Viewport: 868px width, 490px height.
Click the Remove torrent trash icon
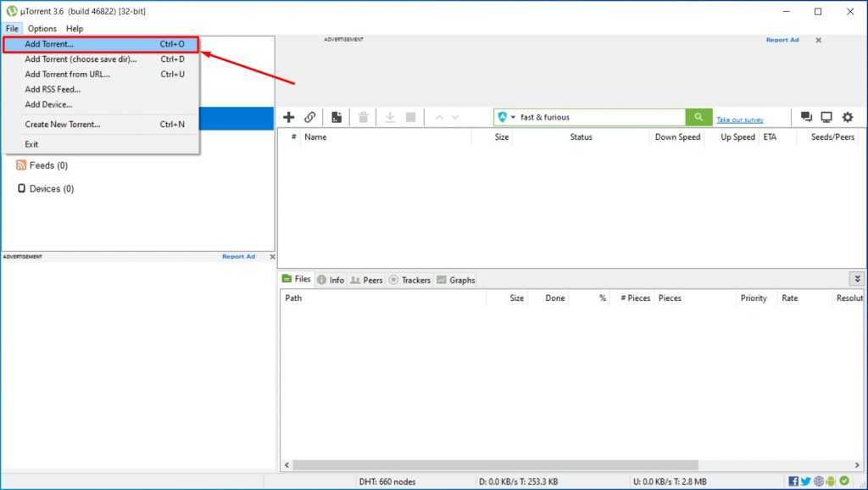363,117
